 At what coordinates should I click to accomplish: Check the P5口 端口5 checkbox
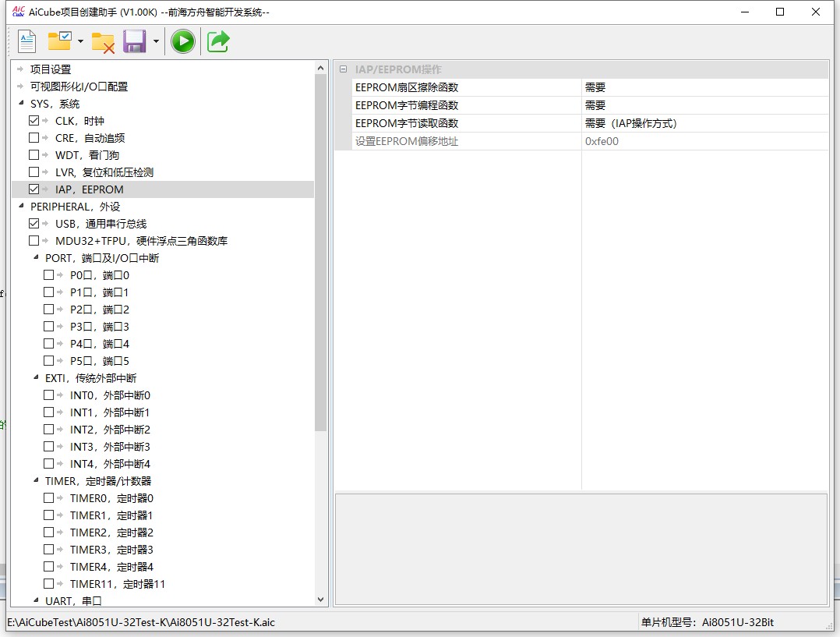pyautogui.click(x=49, y=361)
